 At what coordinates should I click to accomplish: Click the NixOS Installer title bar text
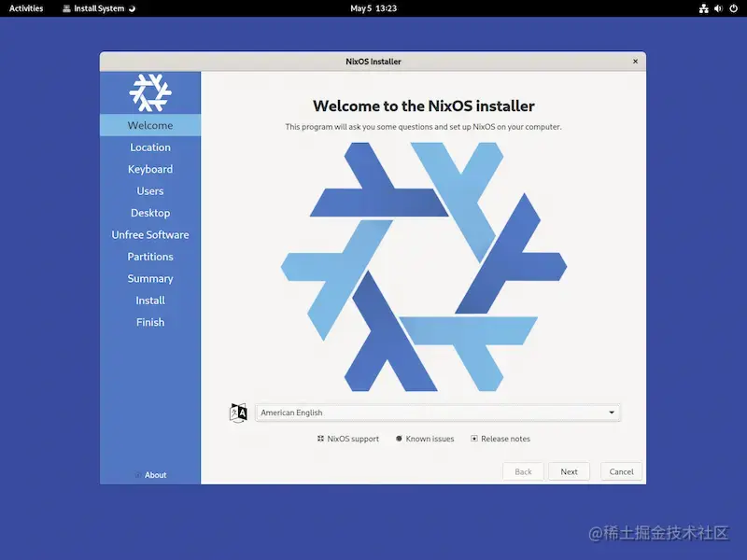[x=373, y=62]
